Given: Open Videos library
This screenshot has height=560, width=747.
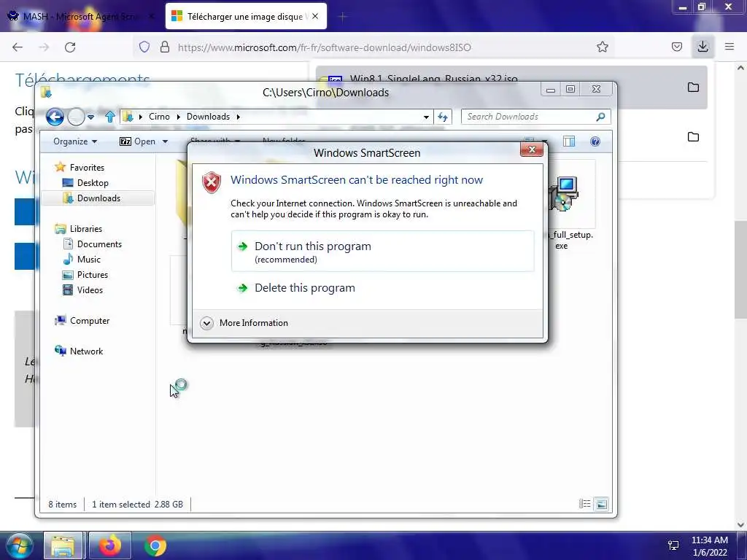Looking at the screenshot, I should [x=90, y=290].
